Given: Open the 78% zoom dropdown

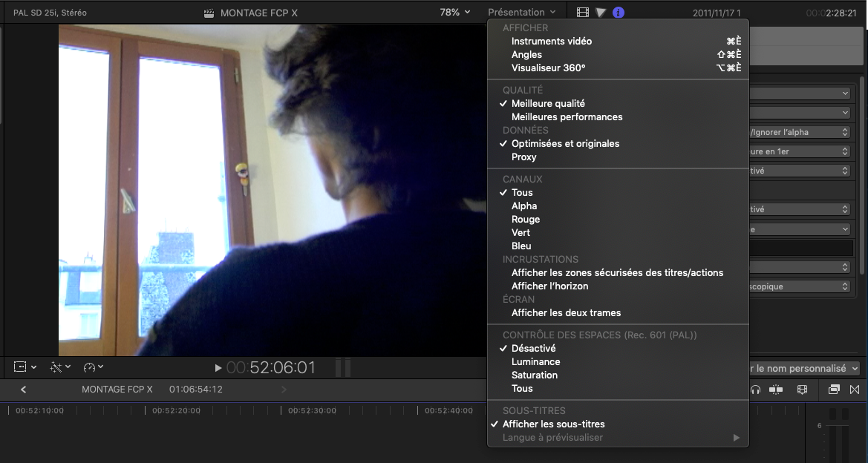Looking at the screenshot, I should click(455, 12).
